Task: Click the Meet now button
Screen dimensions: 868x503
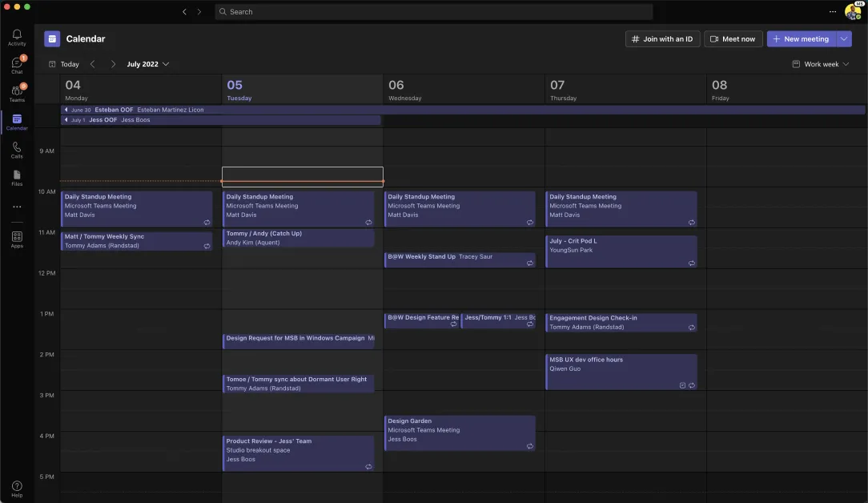Action: 733,38
